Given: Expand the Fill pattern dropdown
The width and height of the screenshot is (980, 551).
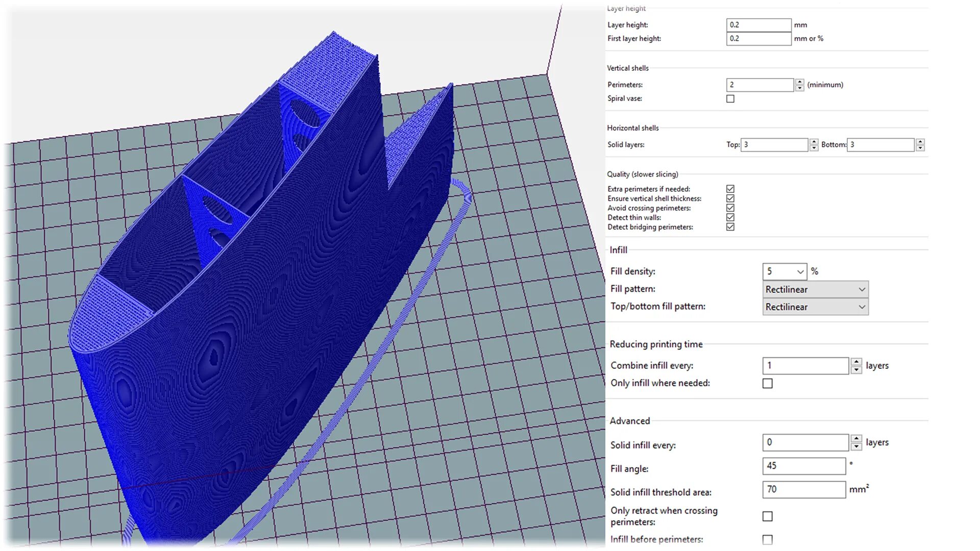Looking at the screenshot, I should (862, 289).
